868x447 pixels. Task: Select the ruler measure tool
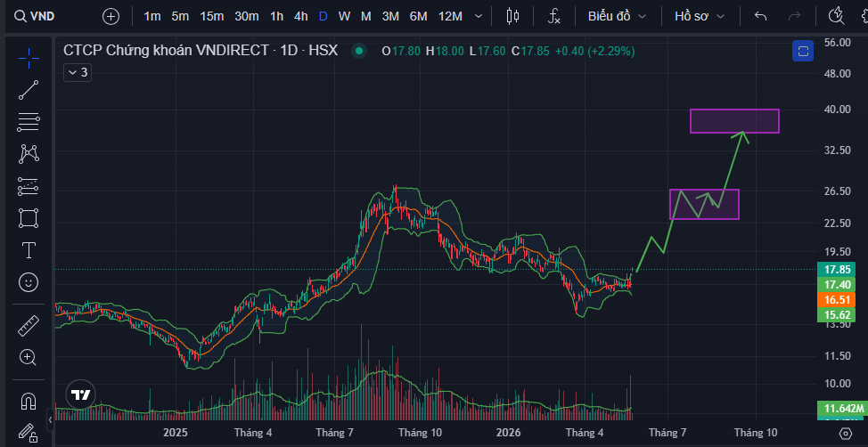29,325
